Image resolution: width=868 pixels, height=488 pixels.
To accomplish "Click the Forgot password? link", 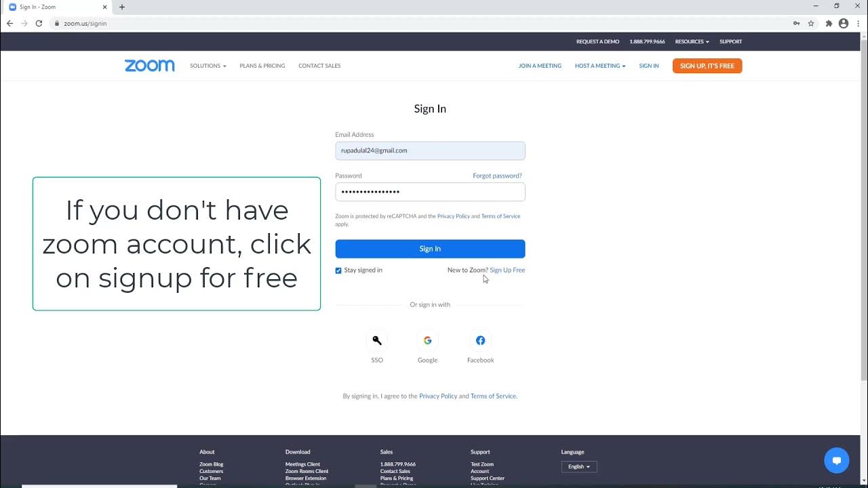I will [x=497, y=176].
